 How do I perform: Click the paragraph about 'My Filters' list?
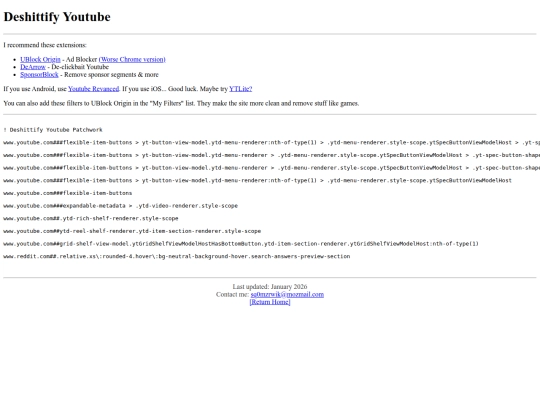pos(181,103)
